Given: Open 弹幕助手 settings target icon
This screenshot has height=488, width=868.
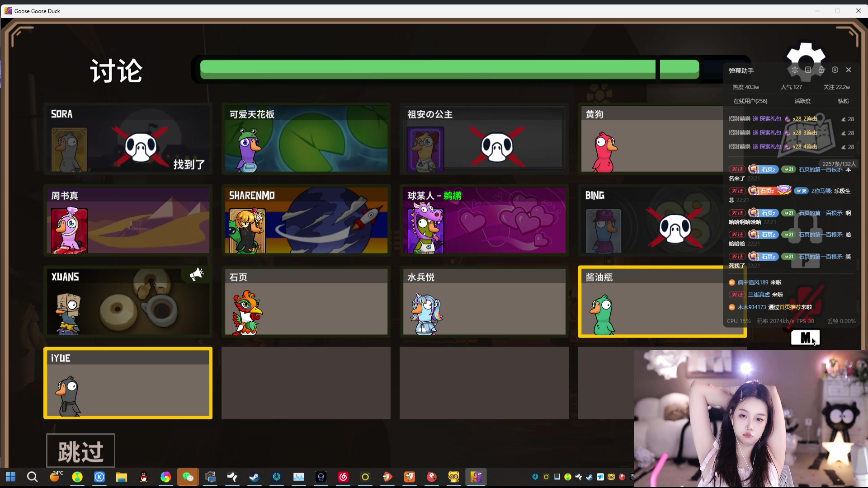Looking at the screenshot, I should [835, 70].
